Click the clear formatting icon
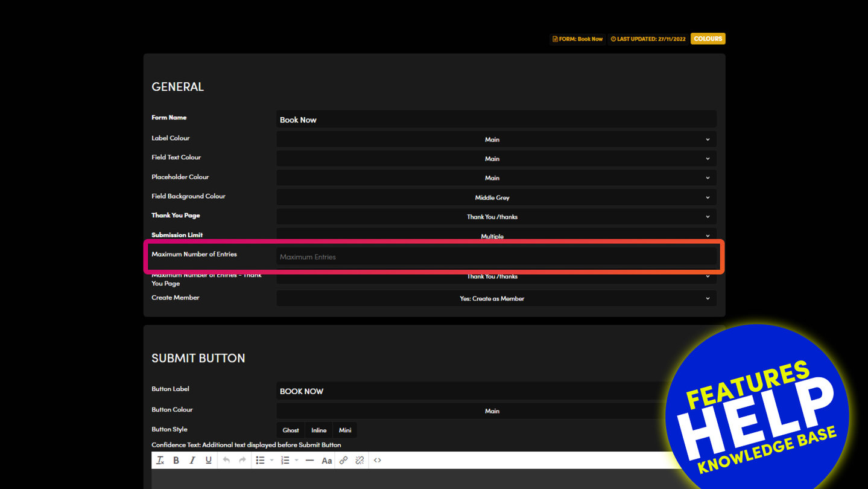This screenshot has width=868, height=489. [160, 461]
